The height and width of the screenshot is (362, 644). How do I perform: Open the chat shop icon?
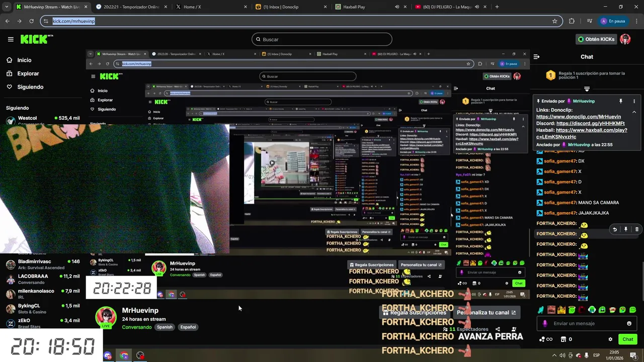click(x=563, y=339)
